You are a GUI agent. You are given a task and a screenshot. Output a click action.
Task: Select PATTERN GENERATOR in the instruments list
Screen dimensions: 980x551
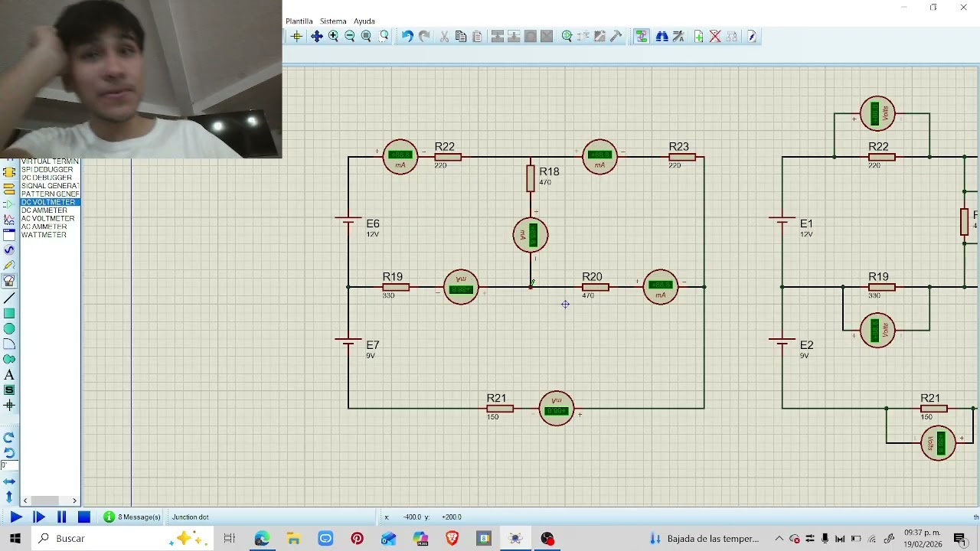pyautogui.click(x=50, y=194)
